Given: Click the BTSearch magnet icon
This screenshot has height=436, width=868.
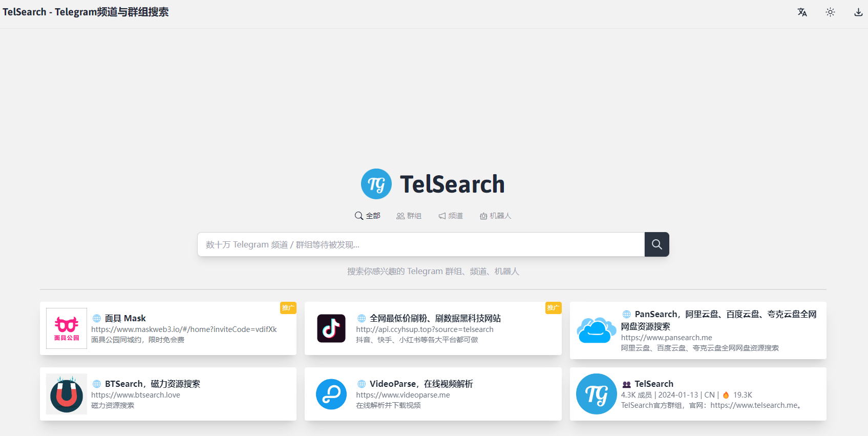Looking at the screenshot, I should click(x=67, y=394).
